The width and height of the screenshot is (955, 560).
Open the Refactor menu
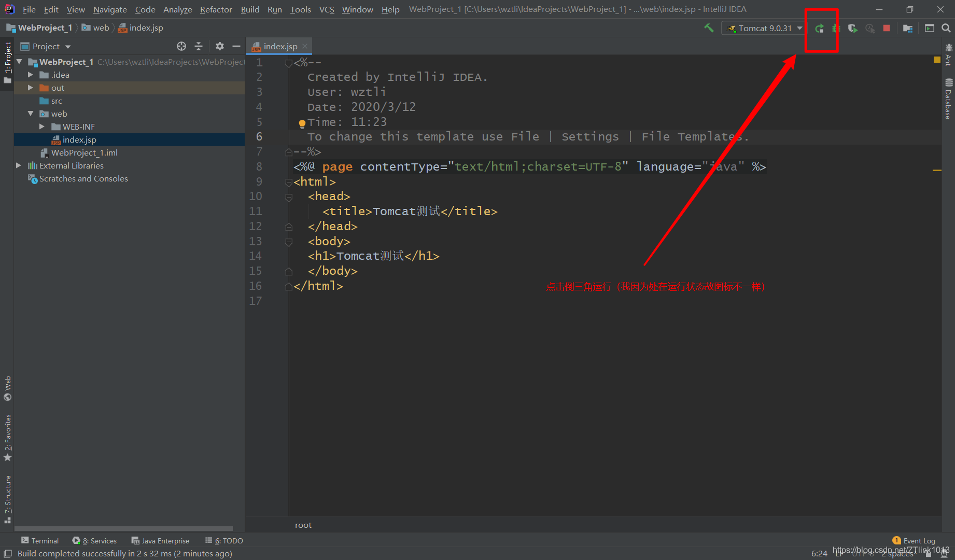(216, 9)
